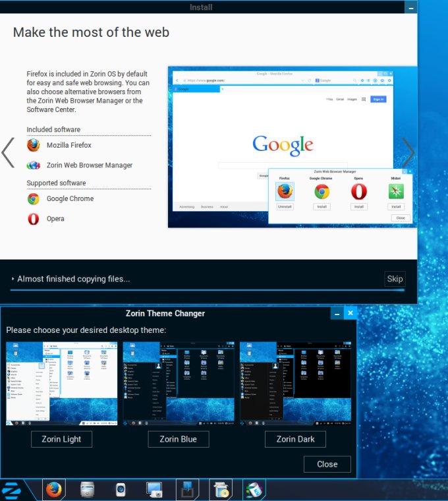Click the Zorin Dark preview thumbnail

(295, 384)
